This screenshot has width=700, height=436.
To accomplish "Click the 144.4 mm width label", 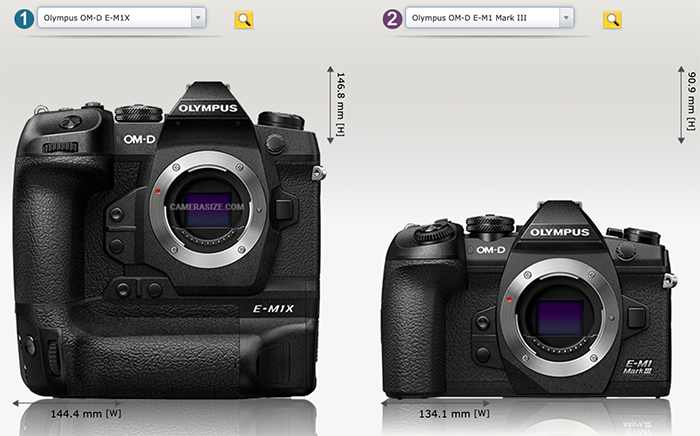I will (x=85, y=411).
